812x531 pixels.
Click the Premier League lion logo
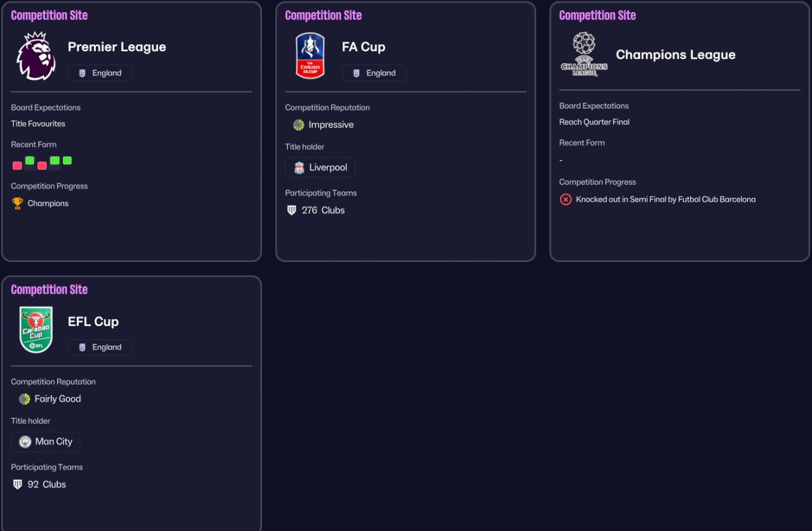pyautogui.click(x=36, y=56)
